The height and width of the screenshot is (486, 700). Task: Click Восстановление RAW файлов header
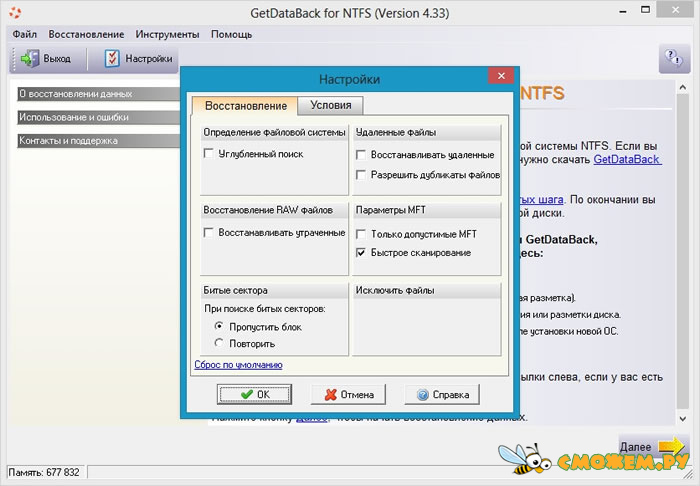[274, 210]
